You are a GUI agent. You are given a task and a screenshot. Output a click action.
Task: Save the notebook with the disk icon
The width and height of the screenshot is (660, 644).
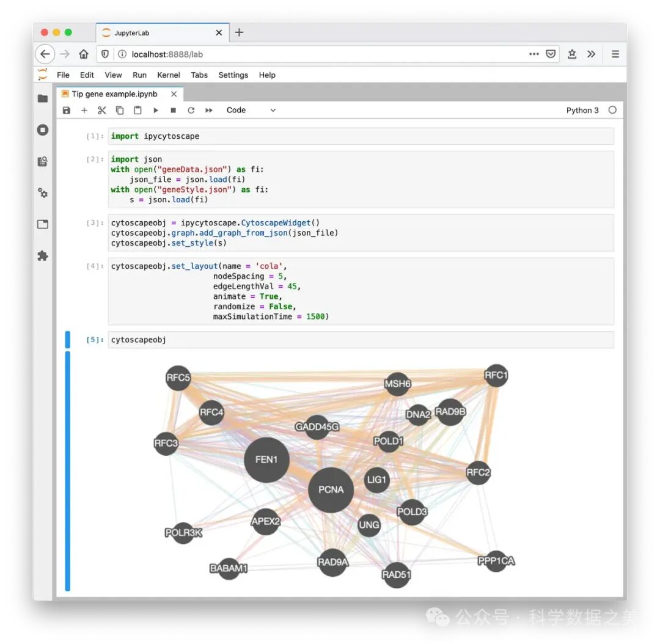67,111
